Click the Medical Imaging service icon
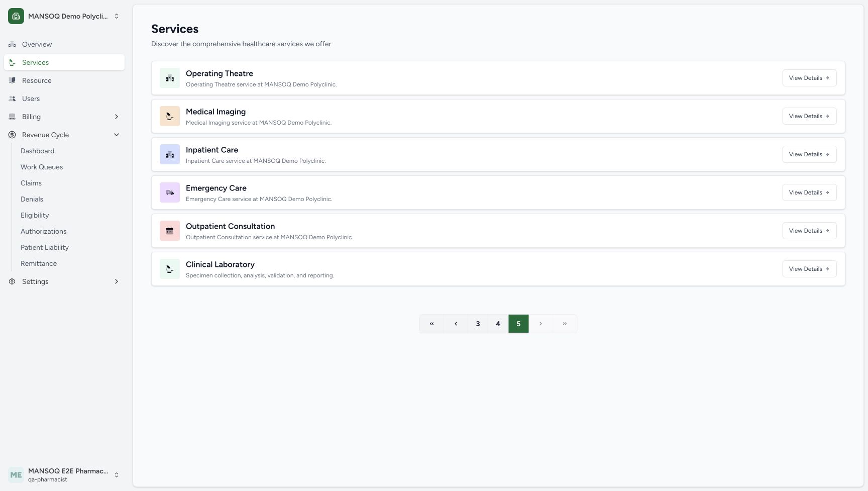 point(170,116)
